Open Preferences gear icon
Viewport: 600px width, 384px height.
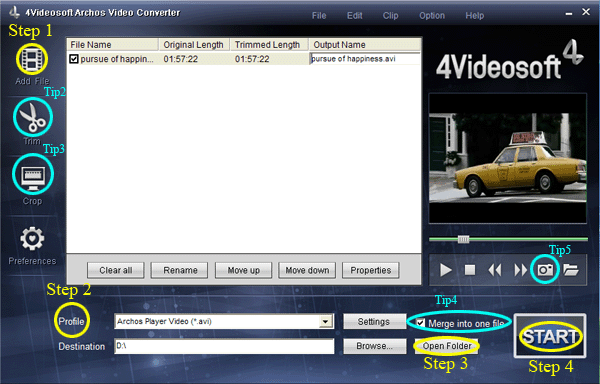coord(32,239)
